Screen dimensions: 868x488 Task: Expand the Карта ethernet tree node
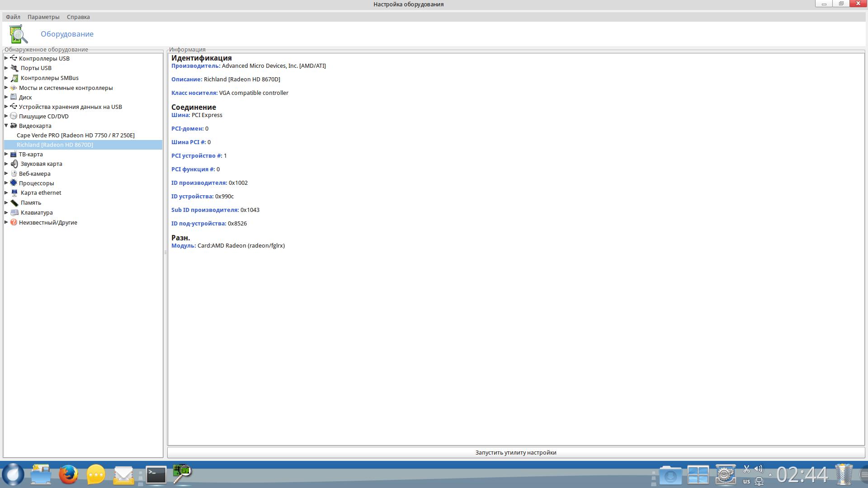pos(6,192)
